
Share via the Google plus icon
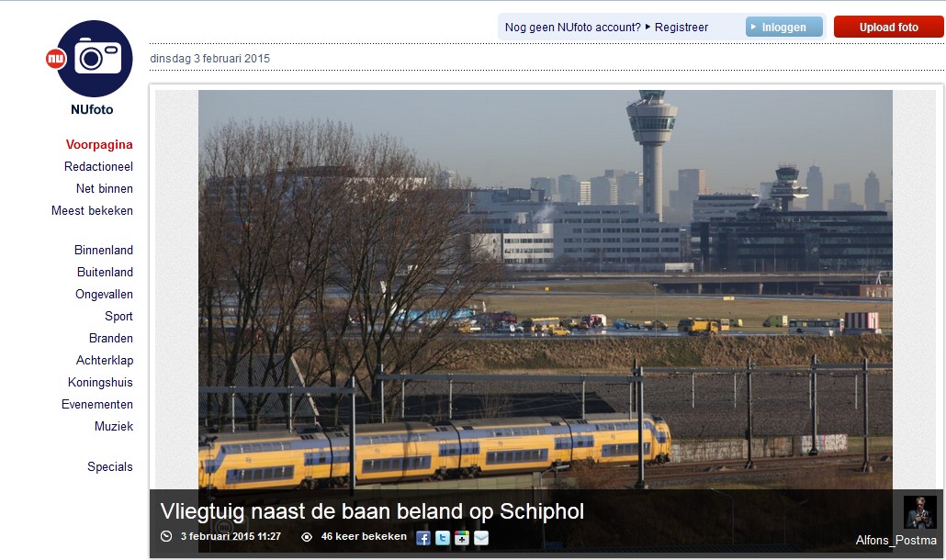click(462, 538)
